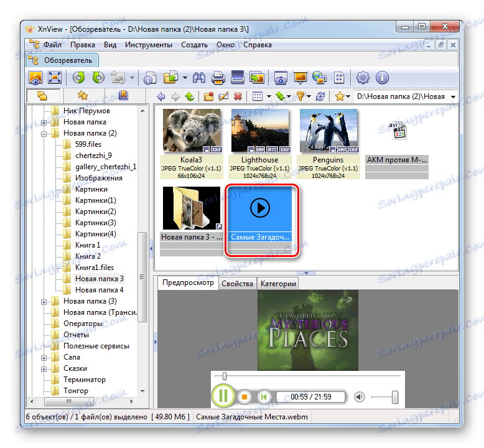The height and width of the screenshot is (448, 484).
Task: Expand the Сказки folder tree node
Action: click(44, 369)
